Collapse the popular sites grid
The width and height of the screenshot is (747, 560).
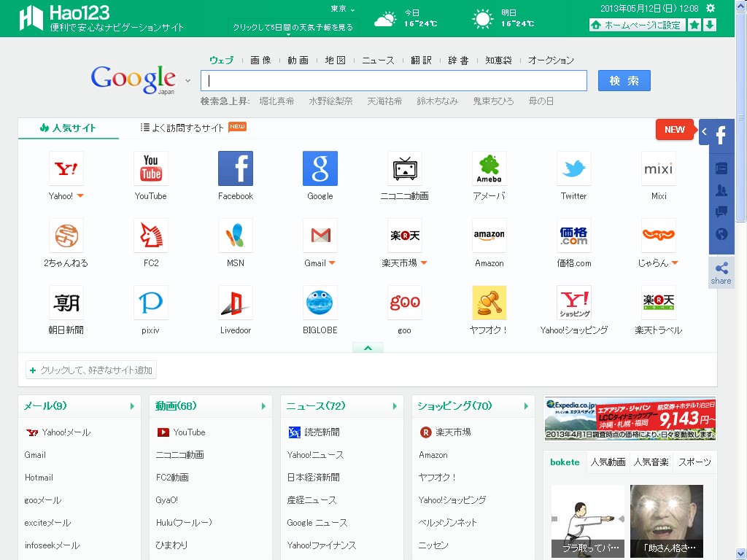click(x=368, y=348)
